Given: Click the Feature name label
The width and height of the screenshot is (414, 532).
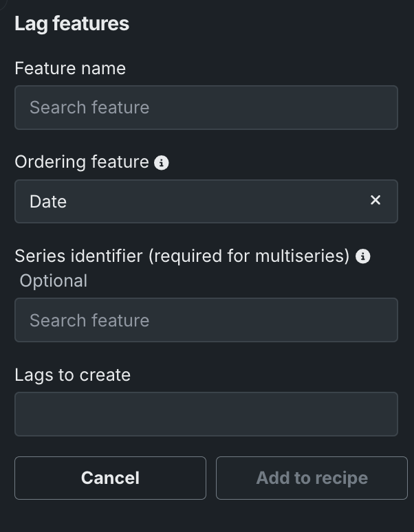Looking at the screenshot, I should click(70, 69).
